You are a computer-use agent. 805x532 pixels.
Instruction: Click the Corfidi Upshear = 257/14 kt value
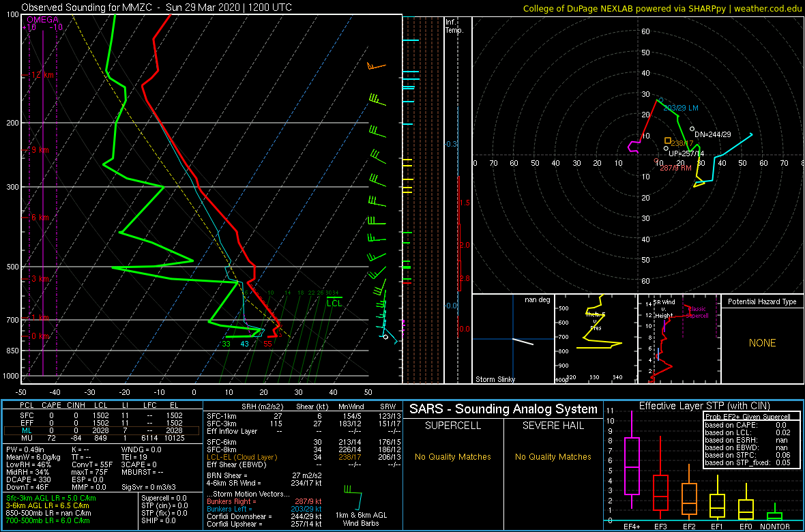point(264,524)
